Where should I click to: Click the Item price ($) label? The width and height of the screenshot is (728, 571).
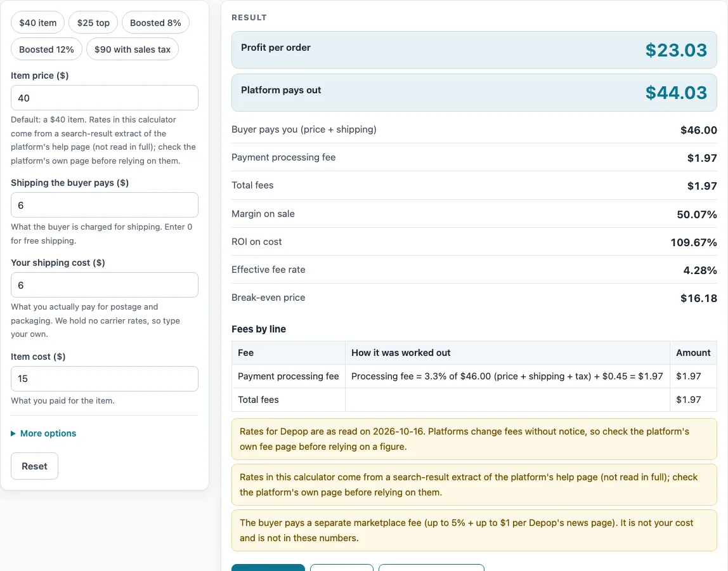40,75
